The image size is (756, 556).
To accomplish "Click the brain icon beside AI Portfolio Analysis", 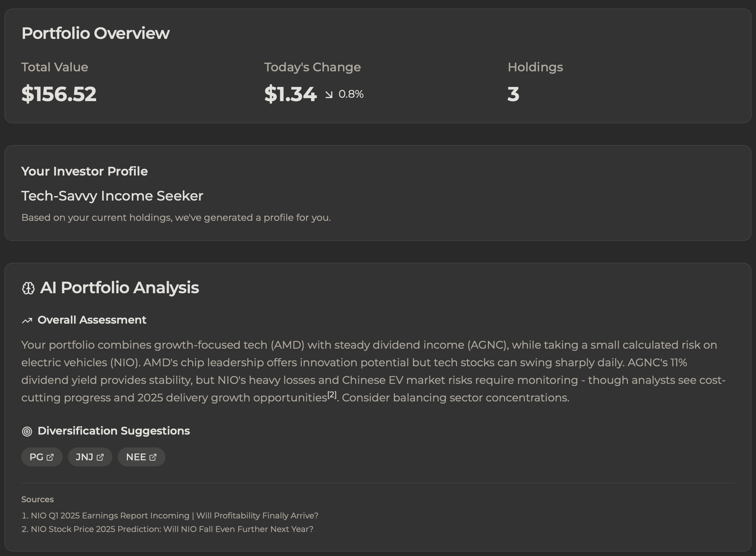I will (x=28, y=288).
